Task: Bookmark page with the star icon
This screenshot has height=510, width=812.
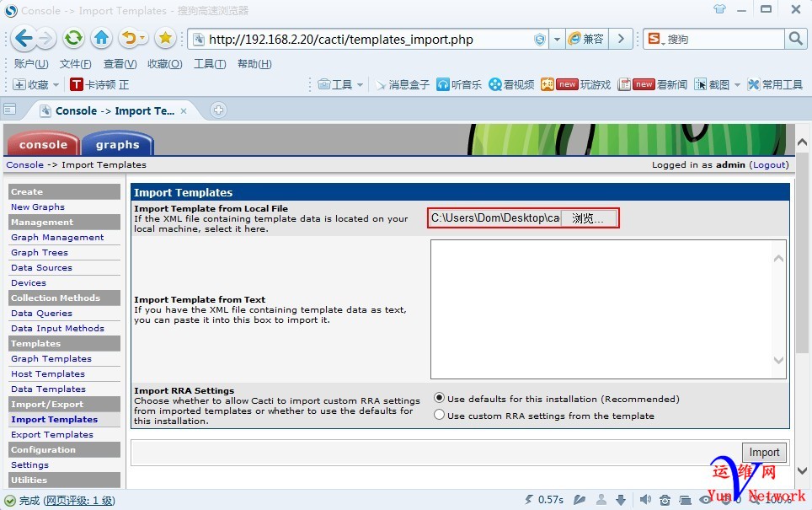Action: click(165, 38)
